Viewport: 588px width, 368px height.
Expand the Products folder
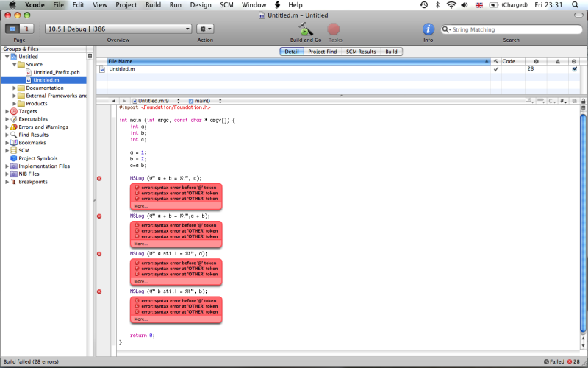14,104
